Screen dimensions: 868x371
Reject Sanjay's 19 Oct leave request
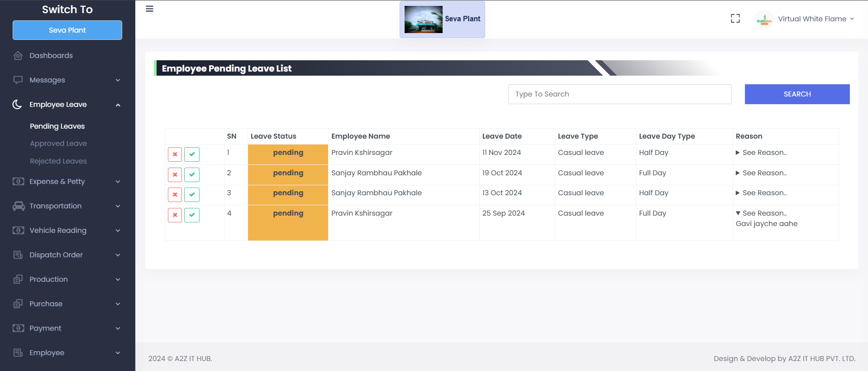click(x=175, y=174)
